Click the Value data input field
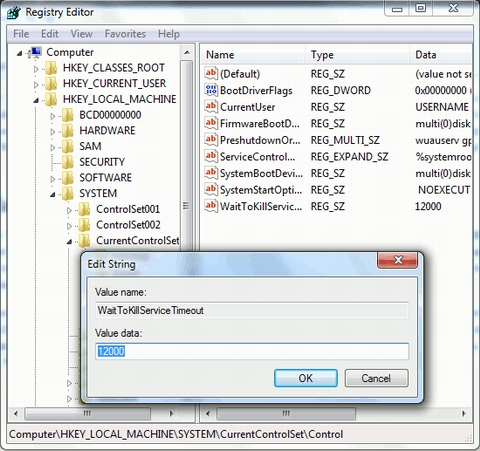The width and height of the screenshot is (480, 451). coord(252,351)
